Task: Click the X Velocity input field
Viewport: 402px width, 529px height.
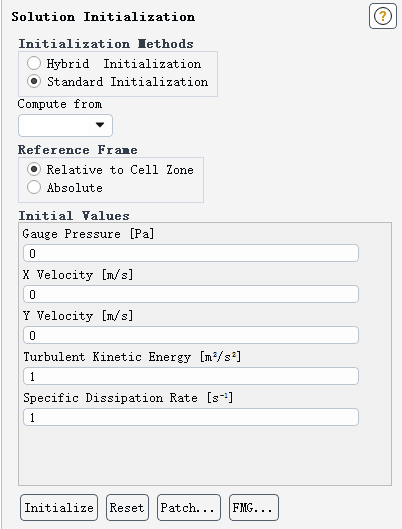Action: [191, 294]
